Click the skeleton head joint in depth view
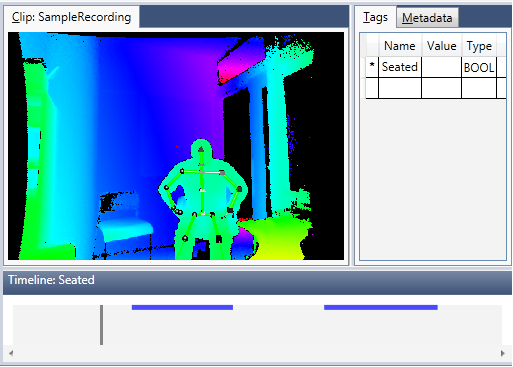513x367 pixels. 201,149
